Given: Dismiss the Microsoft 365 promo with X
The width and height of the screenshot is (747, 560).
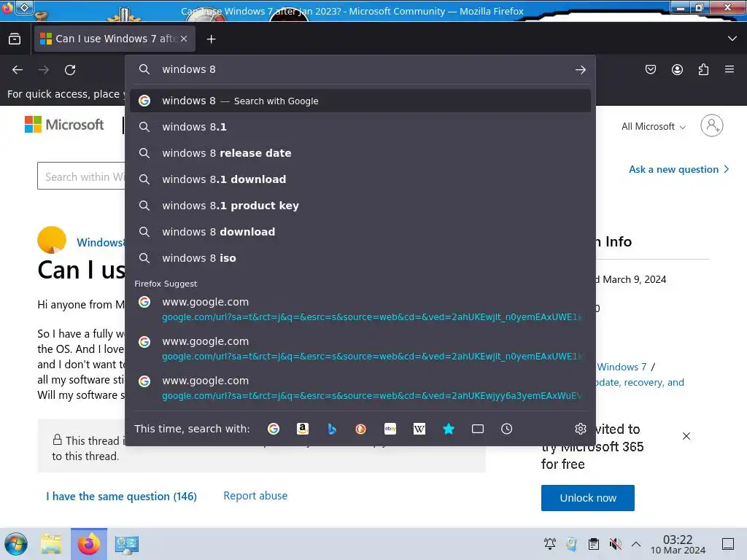Looking at the screenshot, I should coord(686,436).
